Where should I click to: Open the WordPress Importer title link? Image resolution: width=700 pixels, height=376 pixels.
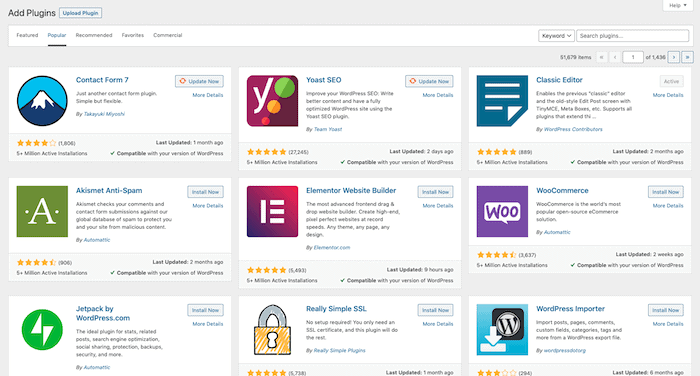click(x=571, y=309)
